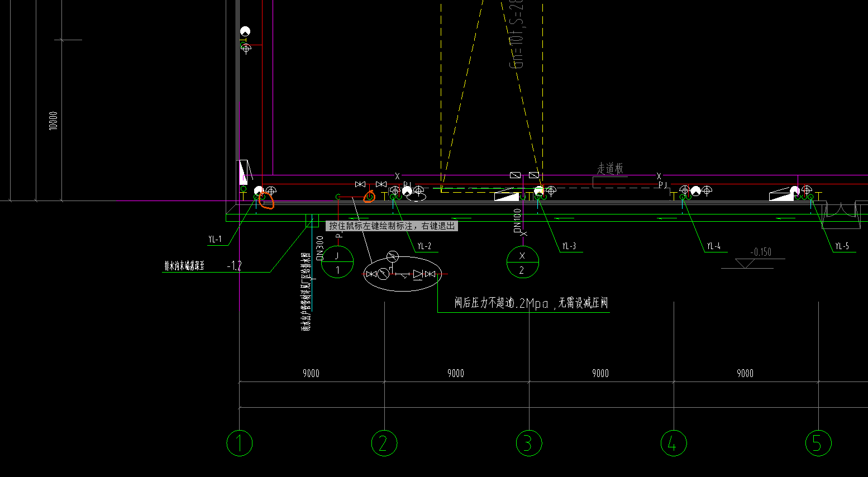Select the X/2 pipe entry bubble

[x=522, y=262]
